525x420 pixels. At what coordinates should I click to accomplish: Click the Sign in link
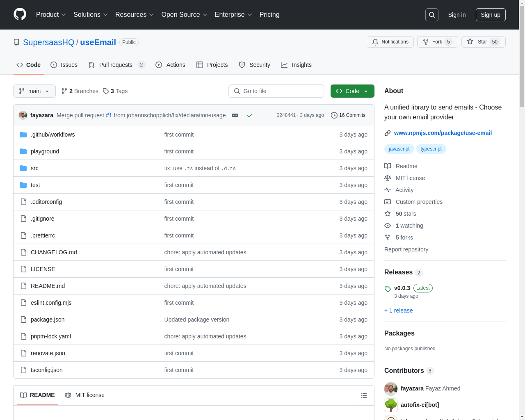pyautogui.click(x=457, y=15)
